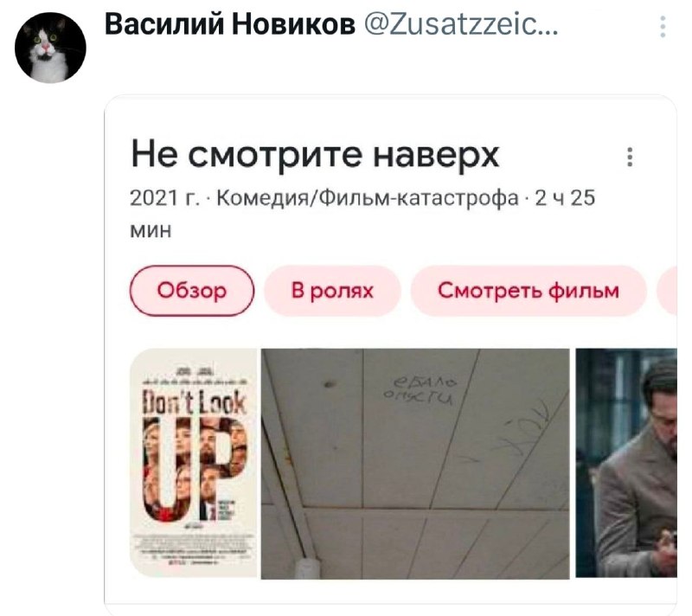Click the 2021 г. release year text
Viewport: 692px width, 616px height.
coord(164,198)
